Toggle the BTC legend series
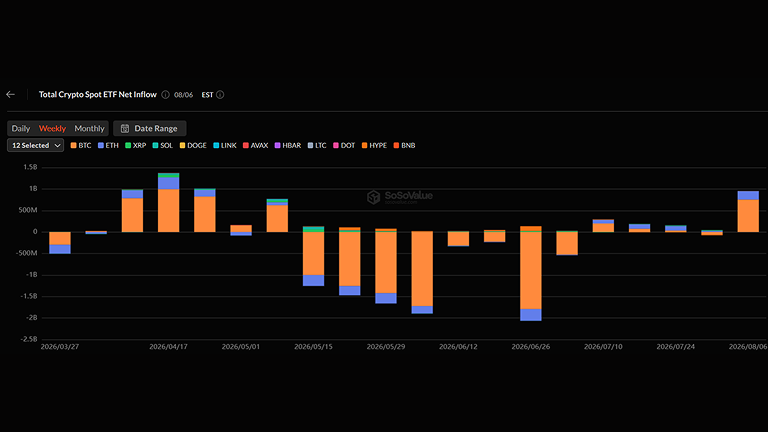The image size is (768, 432). click(x=81, y=145)
